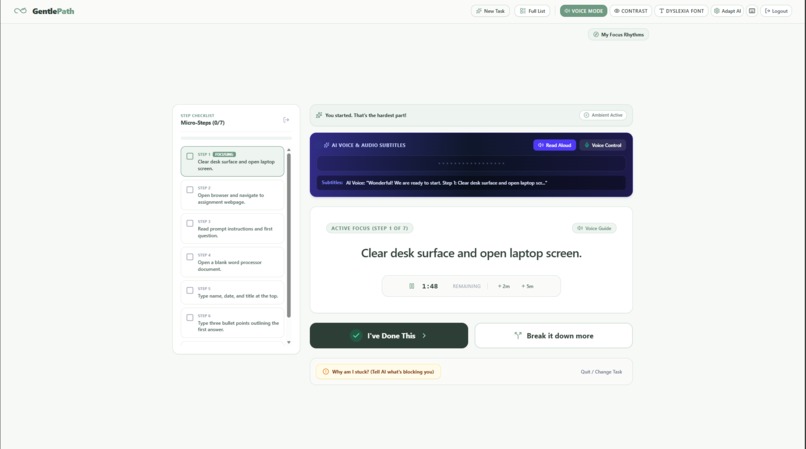Check Step 5 Type name, date checkbox
Image resolution: width=806 pixels, height=449 pixels.
(x=190, y=290)
